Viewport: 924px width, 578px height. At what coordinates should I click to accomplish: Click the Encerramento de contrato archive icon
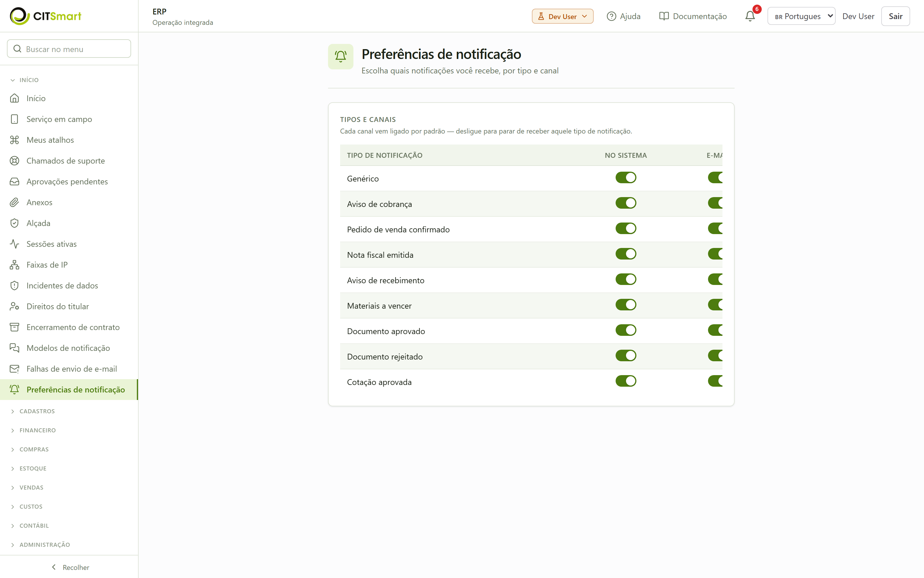click(x=14, y=327)
